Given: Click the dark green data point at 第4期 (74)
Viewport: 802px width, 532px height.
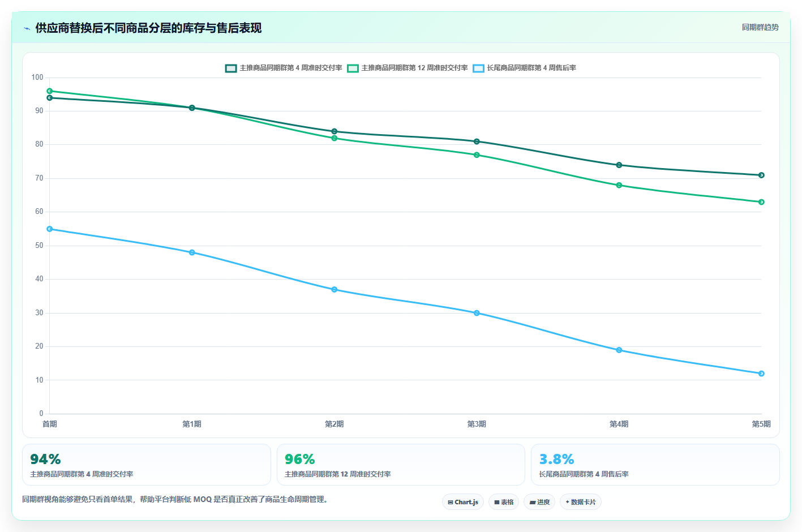Looking at the screenshot, I should pyautogui.click(x=619, y=165).
